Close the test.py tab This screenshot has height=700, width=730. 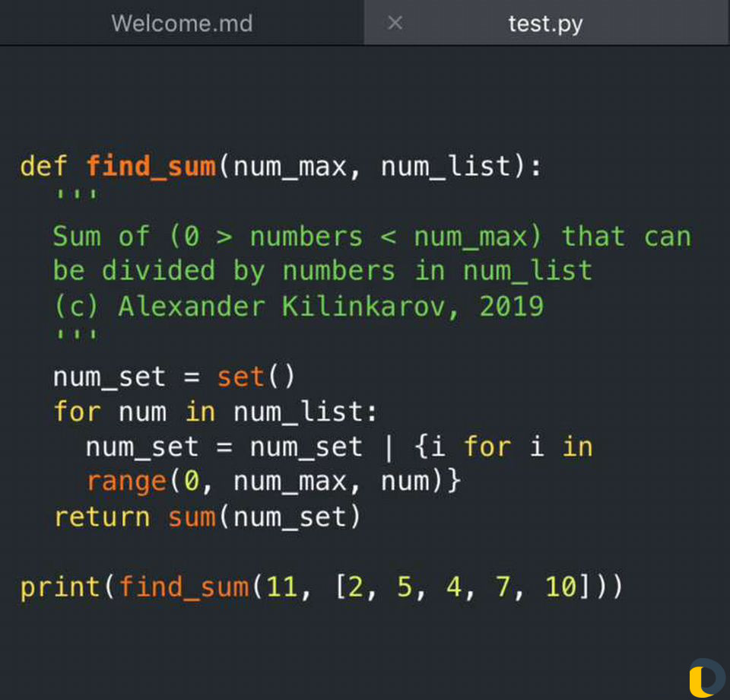click(x=395, y=23)
